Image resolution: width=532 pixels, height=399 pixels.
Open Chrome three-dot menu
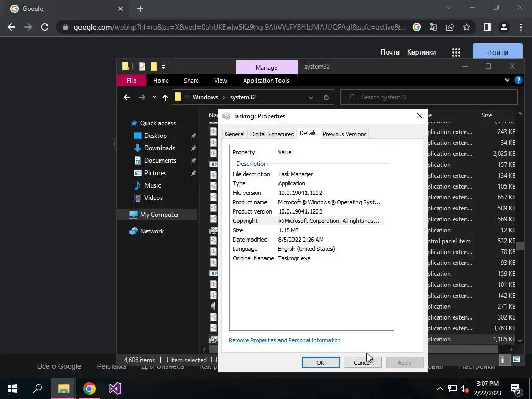(521, 27)
